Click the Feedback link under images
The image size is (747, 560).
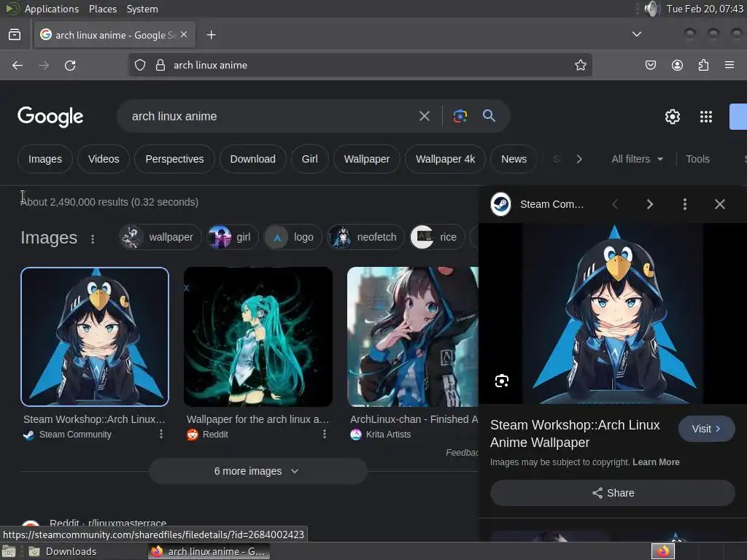pyautogui.click(x=462, y=452)
